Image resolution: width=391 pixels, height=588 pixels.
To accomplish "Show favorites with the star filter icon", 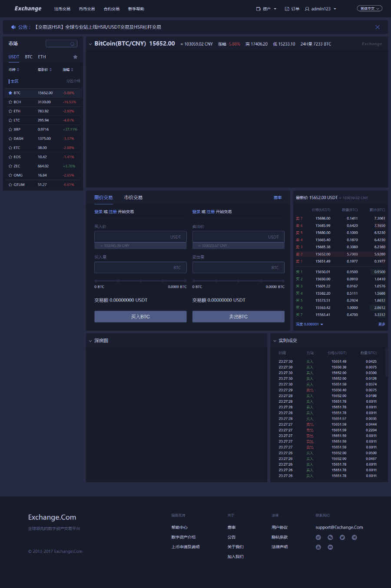I will (75, 57).
